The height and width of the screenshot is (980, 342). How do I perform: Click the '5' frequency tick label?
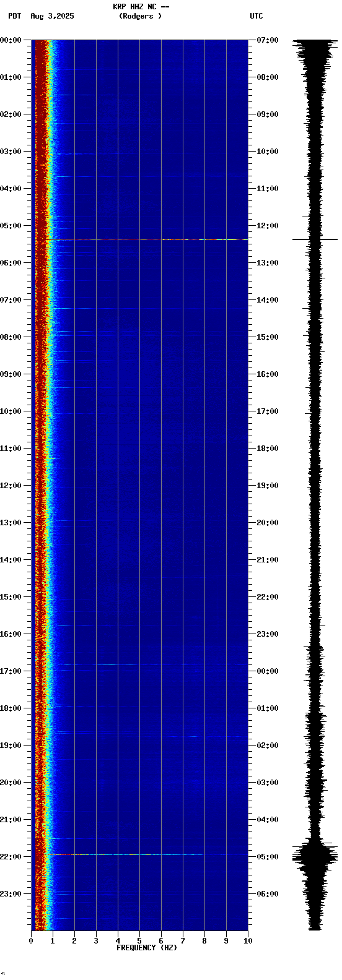(x=139, y=941)
